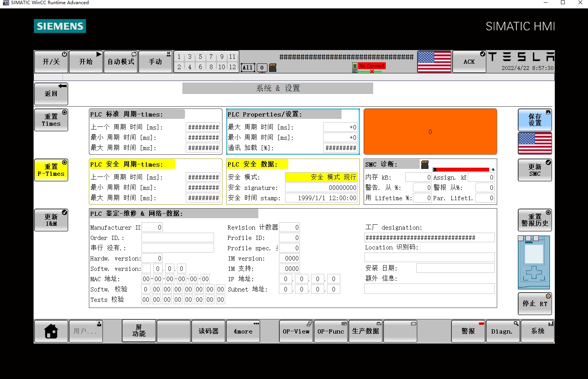Click the US flag language icon in header
Viewport: 588px width, 379px height.
pyautogui.click(x=434, y=62)
